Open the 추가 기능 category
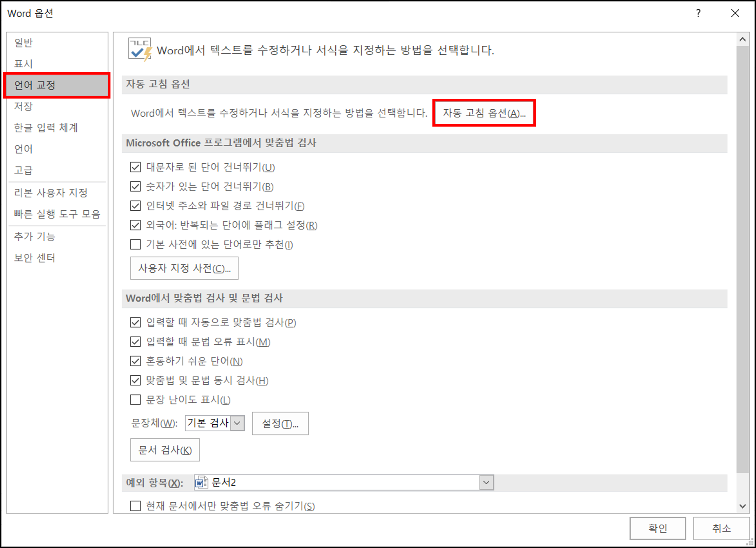The height and width of the screenshot is (548, 756). [x=57, y=236]
